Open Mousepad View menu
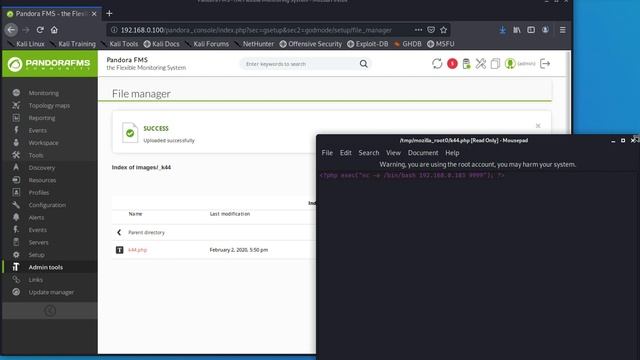The width and height of the screenshot is (640, 360). click(x=393, y=153)
